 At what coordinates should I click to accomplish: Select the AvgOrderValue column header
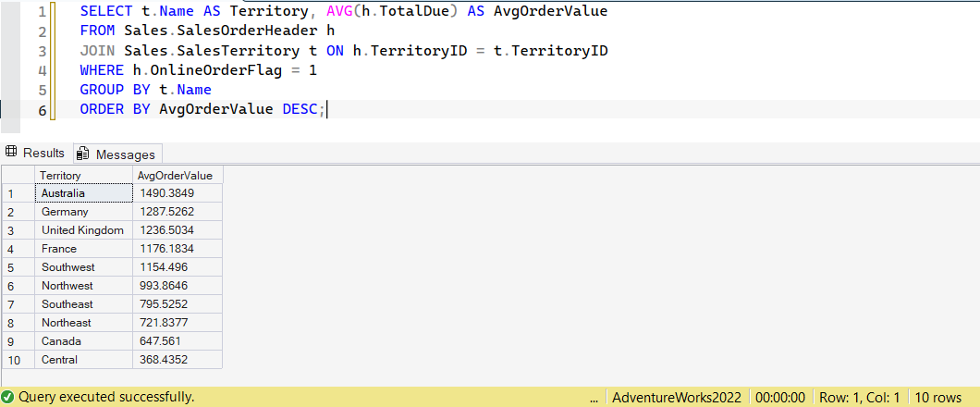tap(178, 175)
